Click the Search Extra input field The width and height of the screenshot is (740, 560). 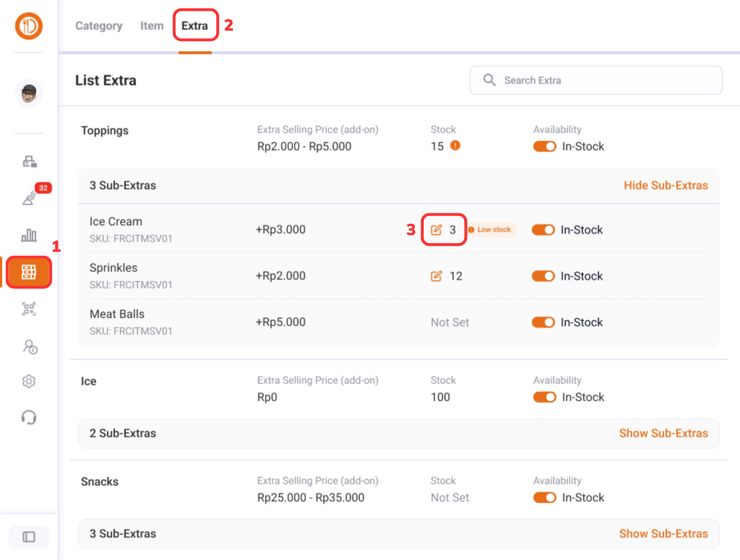pos(596,80)
